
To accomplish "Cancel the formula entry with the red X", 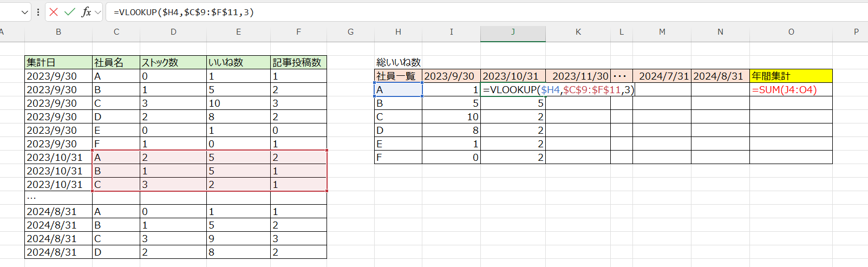I will coord(54,12).
